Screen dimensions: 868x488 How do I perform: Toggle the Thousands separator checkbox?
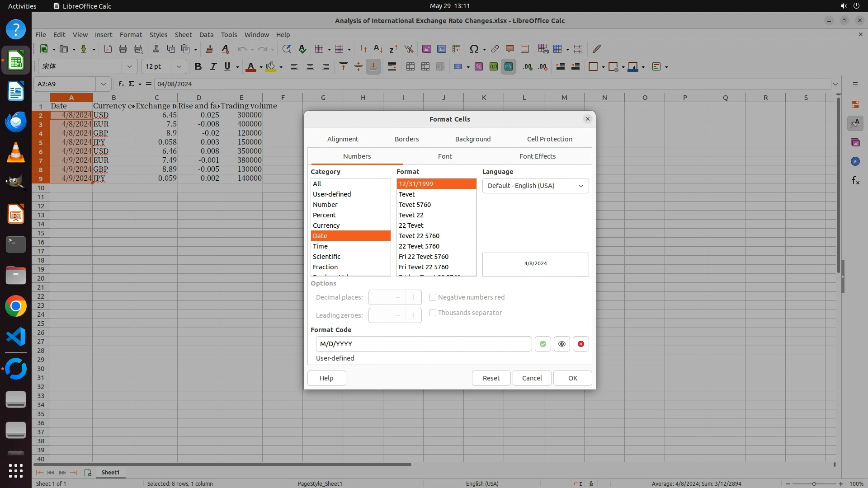point(433,313)
